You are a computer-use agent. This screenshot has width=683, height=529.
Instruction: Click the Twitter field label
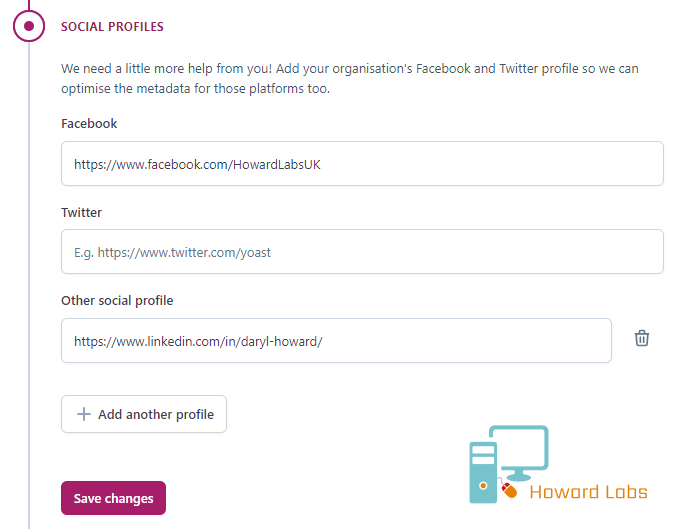[x=81, y=212]
